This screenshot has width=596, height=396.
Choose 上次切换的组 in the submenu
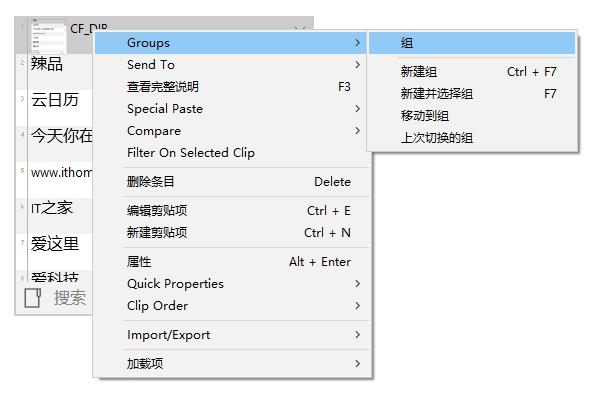(x=472, y=138)
